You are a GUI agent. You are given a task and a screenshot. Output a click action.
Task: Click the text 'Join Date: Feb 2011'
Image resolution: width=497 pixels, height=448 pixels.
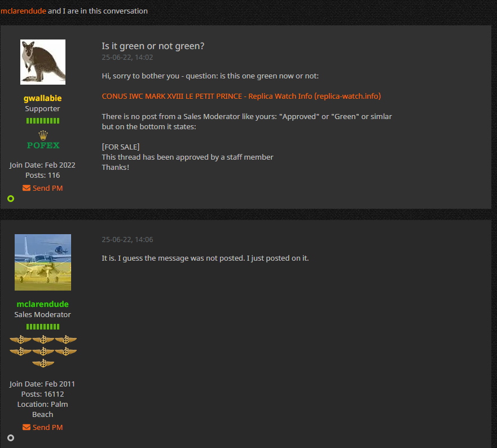42,384
